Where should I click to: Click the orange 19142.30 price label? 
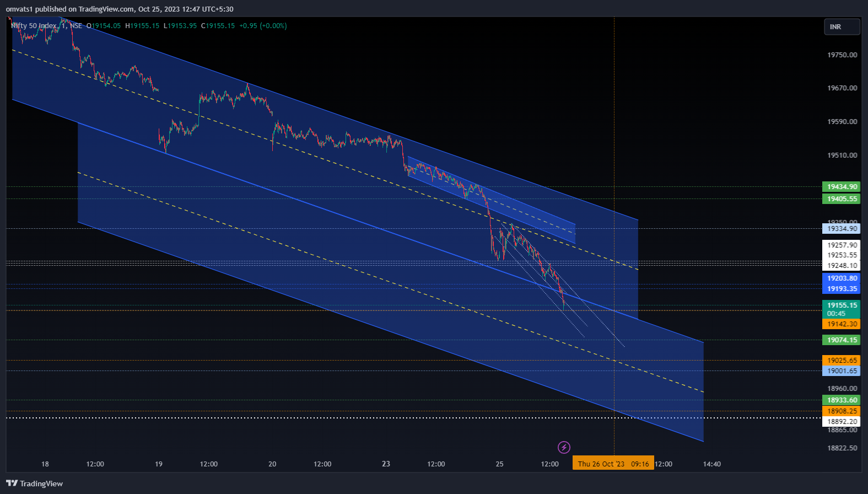pyautogui.click(x=841, y=324)
